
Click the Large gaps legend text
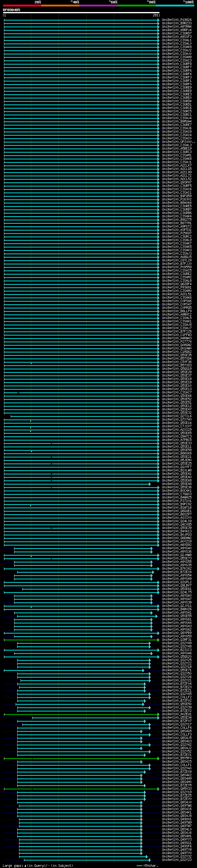38,865
